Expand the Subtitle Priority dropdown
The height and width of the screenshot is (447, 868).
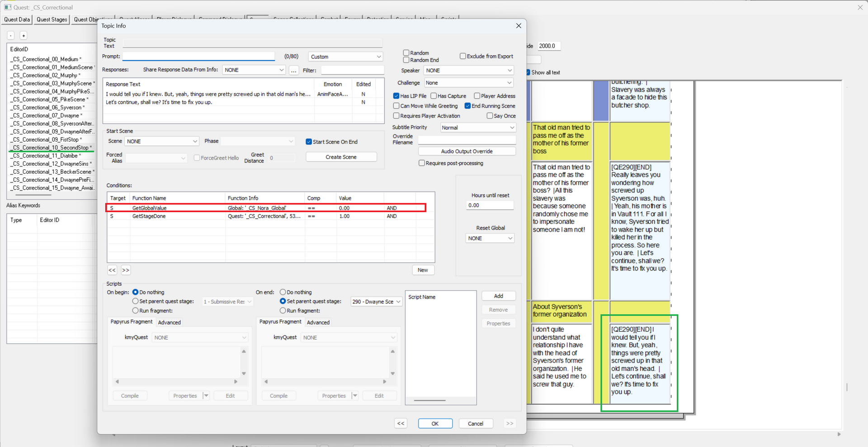click(478, 128)
